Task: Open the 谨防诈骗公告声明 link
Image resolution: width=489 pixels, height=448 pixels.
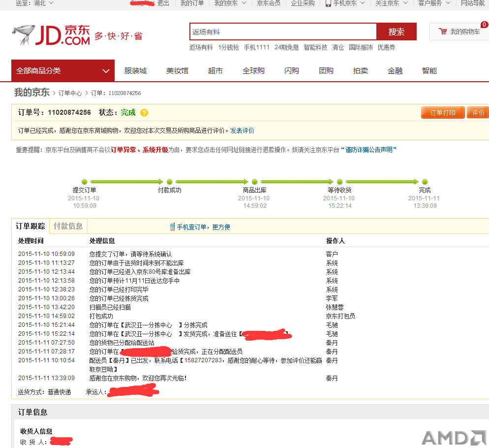Action: [x=368, y=150]
